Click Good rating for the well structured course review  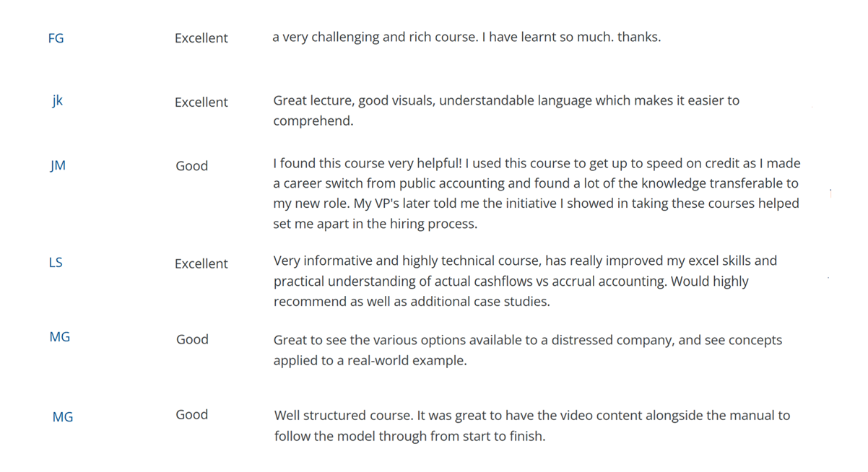(191, 414)
